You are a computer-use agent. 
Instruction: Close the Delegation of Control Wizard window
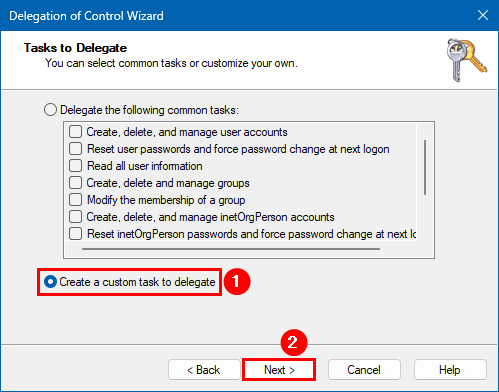483,15
